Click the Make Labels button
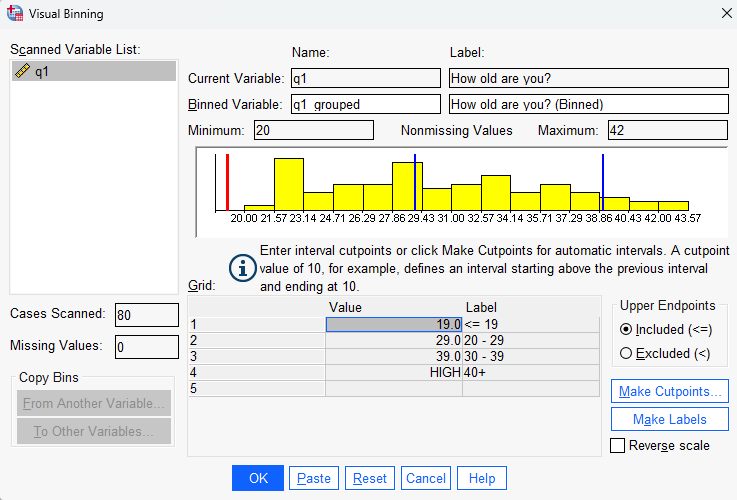The height and width of the screenshot is (500, 737). coord(669,419)
